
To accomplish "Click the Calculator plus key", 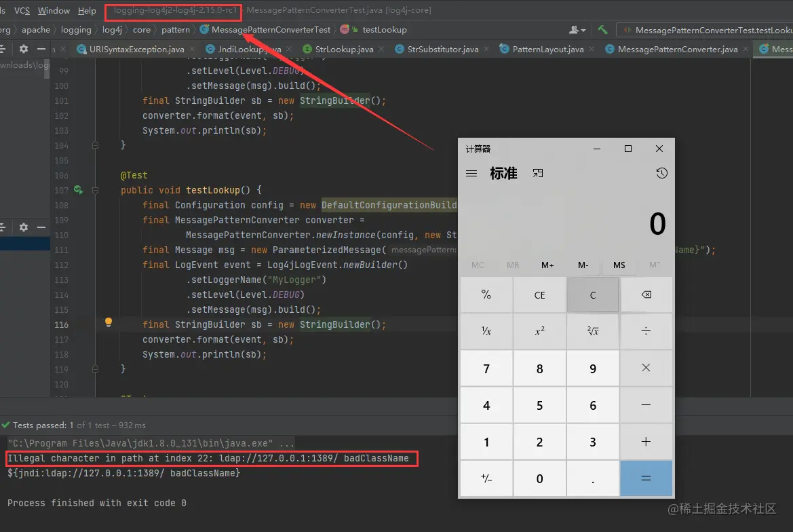I will 646,442.
